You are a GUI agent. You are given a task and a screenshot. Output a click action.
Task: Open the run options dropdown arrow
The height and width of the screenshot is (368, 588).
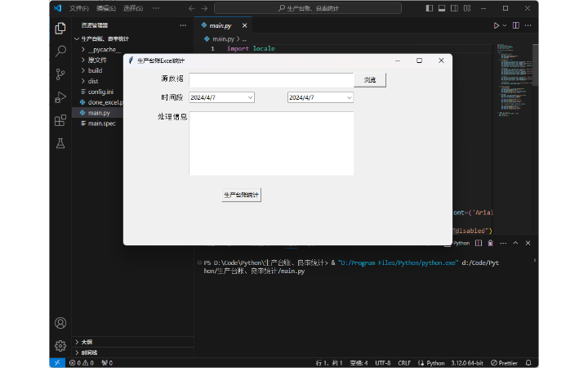pos(505,25)
